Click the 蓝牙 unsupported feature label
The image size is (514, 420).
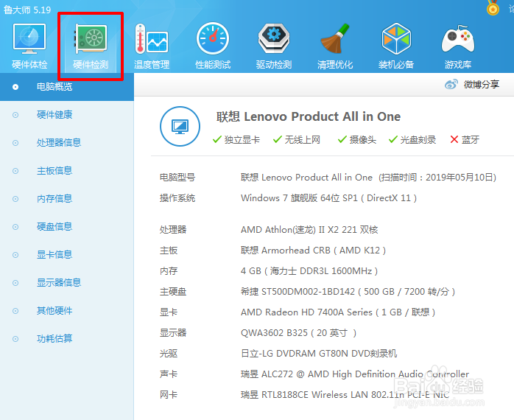pyautogui.click(x=471, y=140)
